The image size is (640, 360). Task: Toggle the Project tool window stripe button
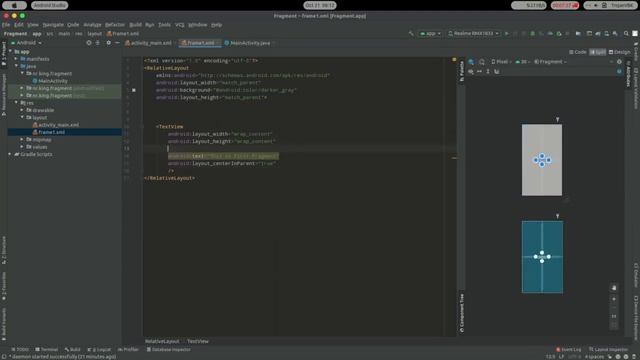[x=4, y=52]
